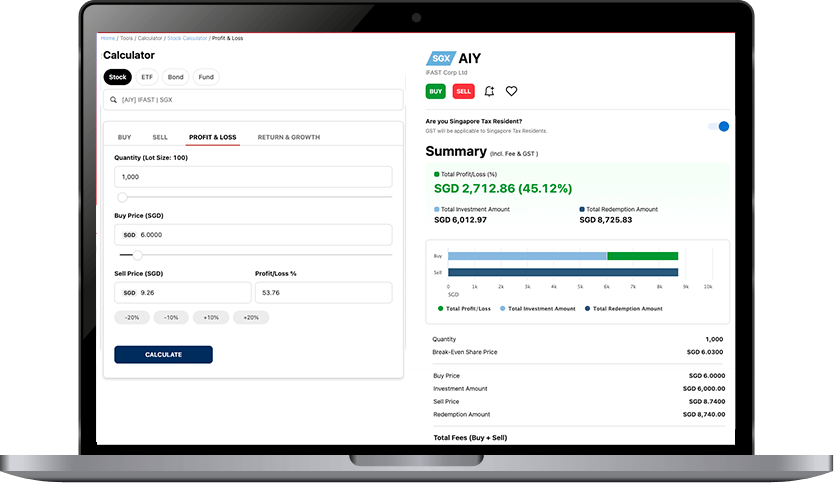Open the RETURN & GROWTH tab
Viewport: 834px width, 483px height.
click(x=289, y=137)
